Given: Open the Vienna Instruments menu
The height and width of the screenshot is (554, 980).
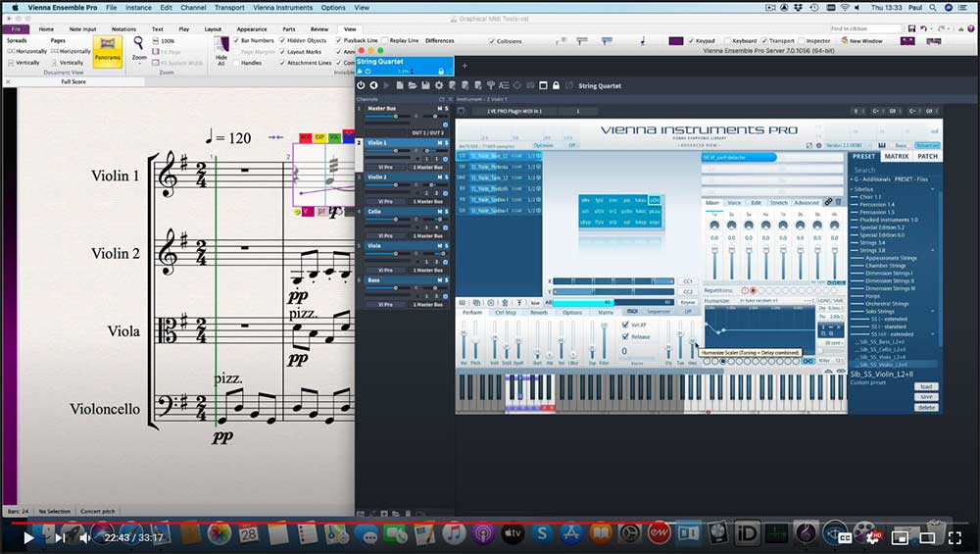Looking at the screenshot, I should 282,8.
